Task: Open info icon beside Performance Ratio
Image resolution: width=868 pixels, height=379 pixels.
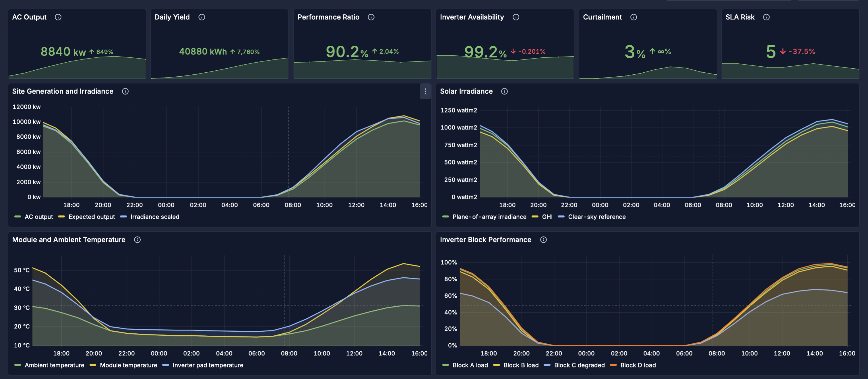Action: point(371,17)
